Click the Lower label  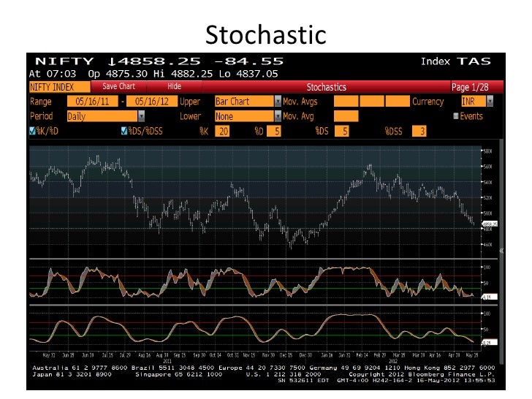point(190,116)
